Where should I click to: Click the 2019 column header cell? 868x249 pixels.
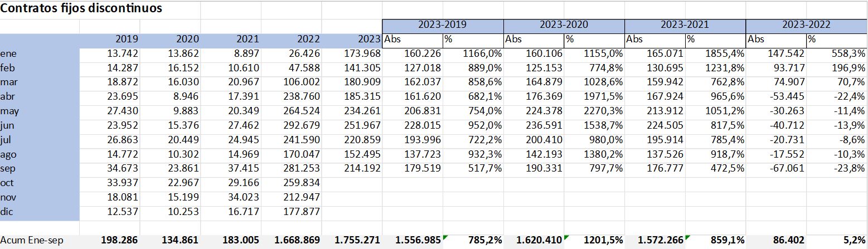pyautogui.click(x=110, y=40)
